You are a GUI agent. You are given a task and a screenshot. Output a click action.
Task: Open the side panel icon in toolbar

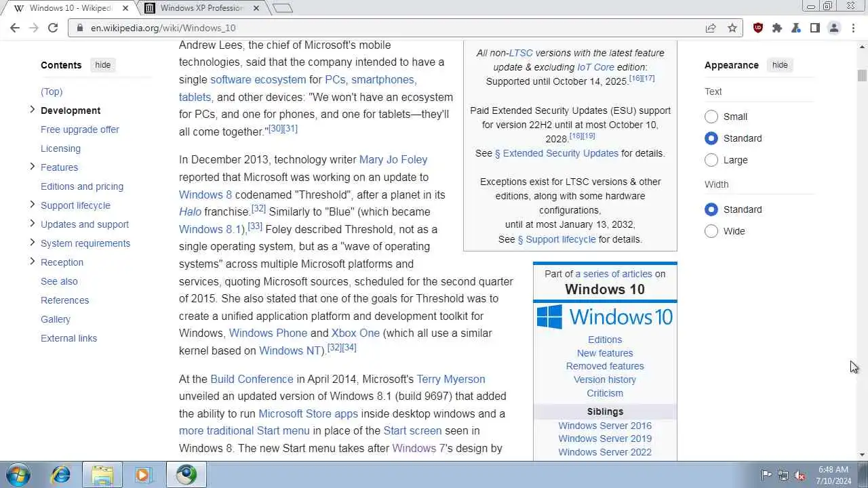tap(815, 28)
